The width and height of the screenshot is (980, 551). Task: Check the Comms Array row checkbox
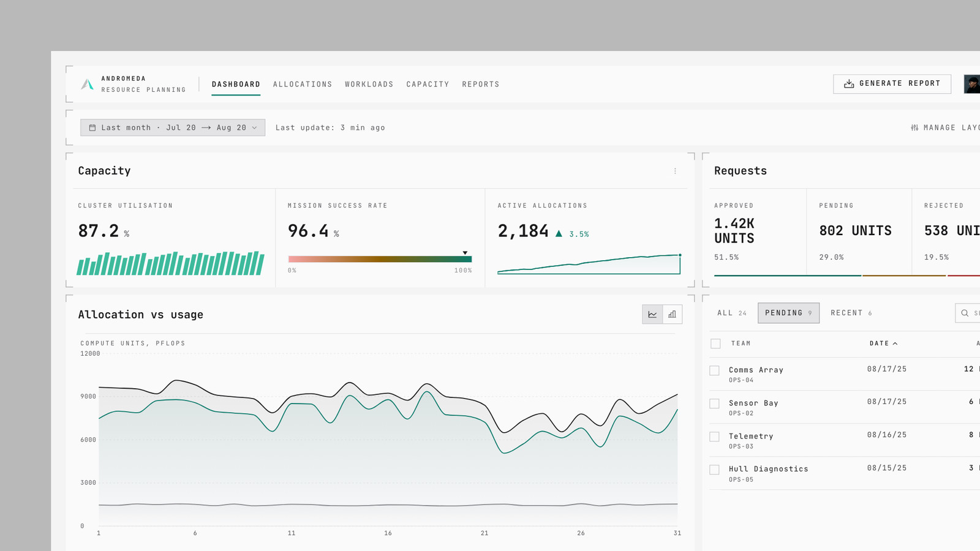(714, 370)
